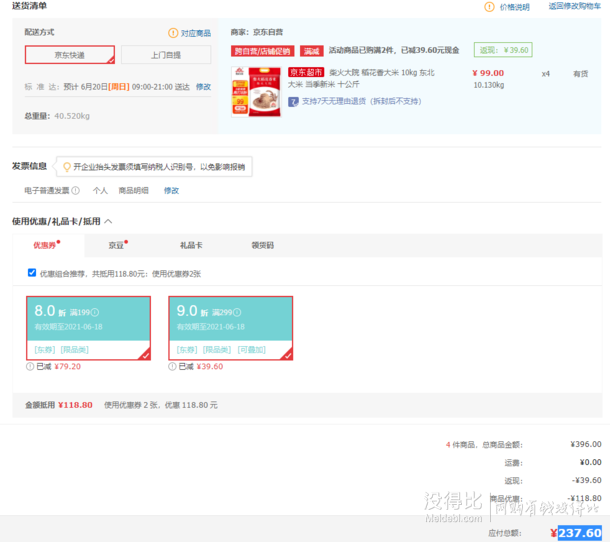This screenshot has width=610, height=542.
Task: Deselect the 9.0折 满299 coupon
Action: coord(231,327)
